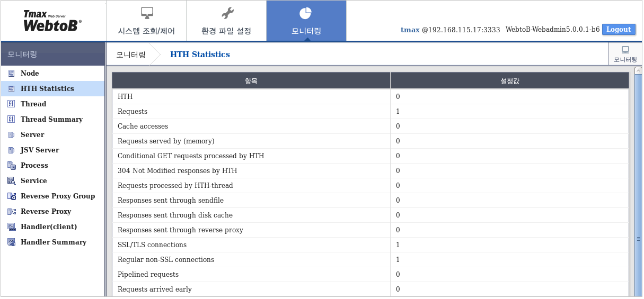Click the @192.168.115.17:3333 address text
Viewport: 644px width, 299px height.
461,30
